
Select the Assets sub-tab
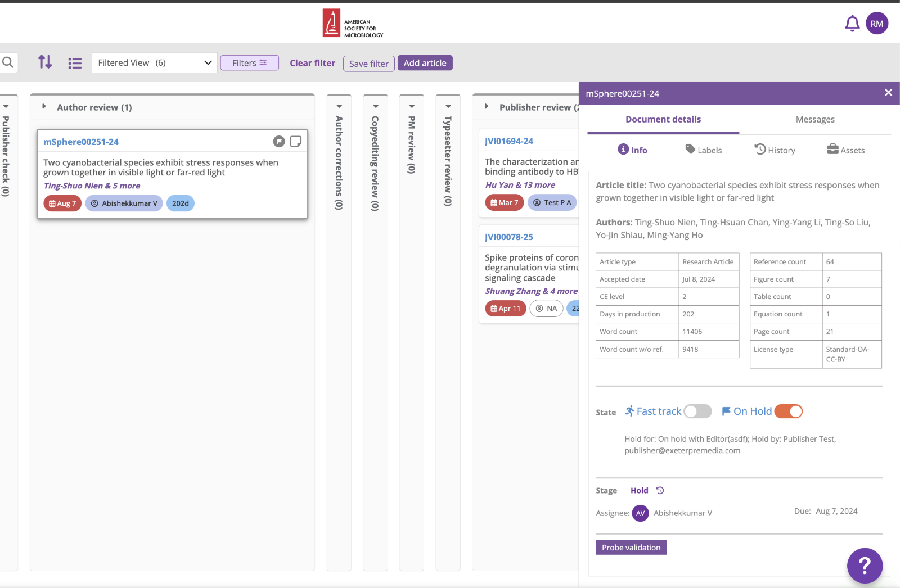coord(845,150)
